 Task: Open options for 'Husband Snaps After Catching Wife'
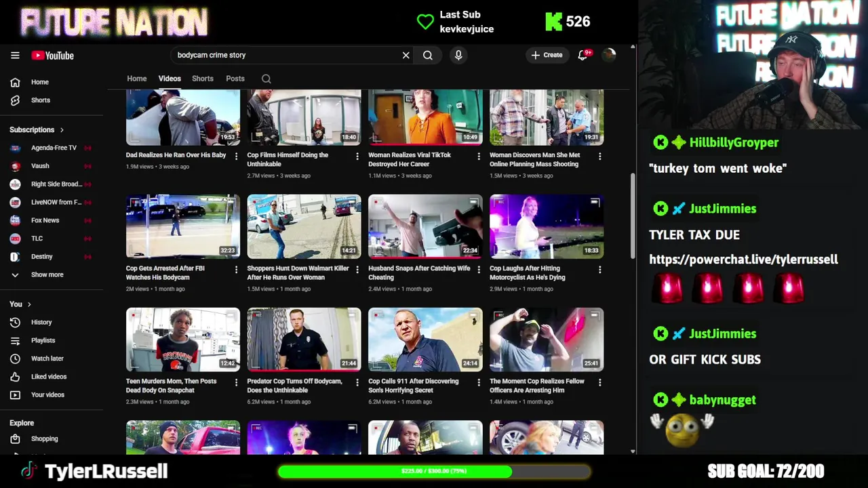479,270
